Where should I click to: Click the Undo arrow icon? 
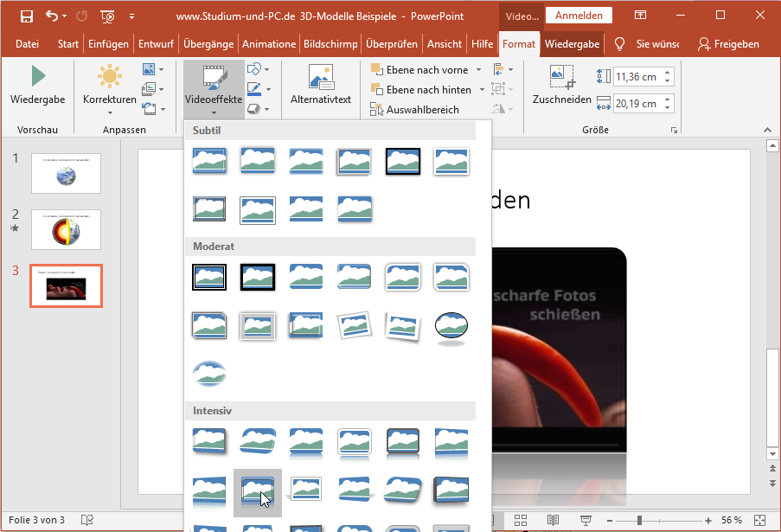[51, 16]
